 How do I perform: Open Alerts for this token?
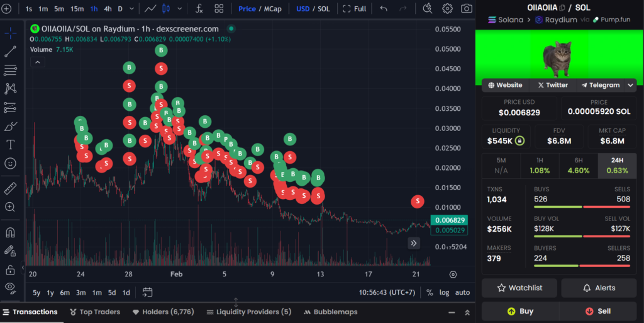(599, 288)
